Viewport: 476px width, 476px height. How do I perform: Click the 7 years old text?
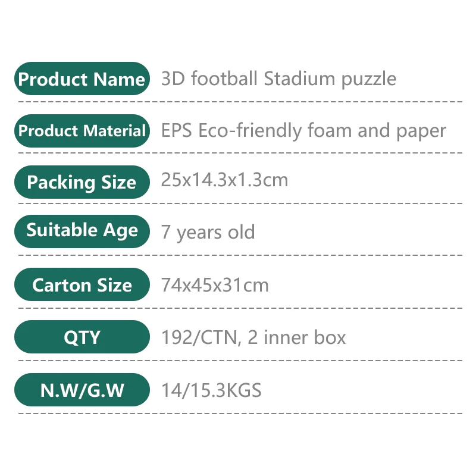(x=208, y=232)
